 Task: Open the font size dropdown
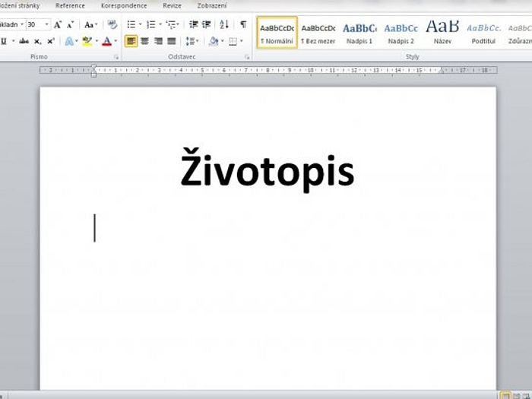[46, 25]
